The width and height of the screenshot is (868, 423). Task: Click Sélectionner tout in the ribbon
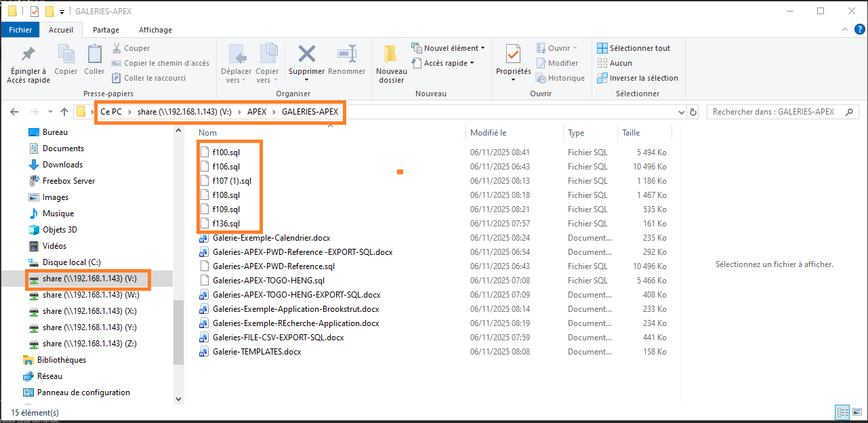tap(634, 48)
